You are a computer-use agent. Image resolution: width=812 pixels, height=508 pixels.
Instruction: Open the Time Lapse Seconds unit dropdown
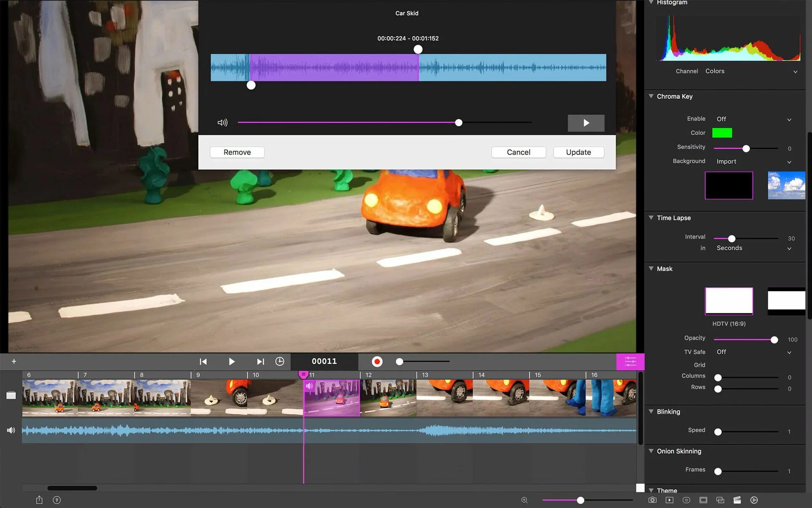coord(753,248)
